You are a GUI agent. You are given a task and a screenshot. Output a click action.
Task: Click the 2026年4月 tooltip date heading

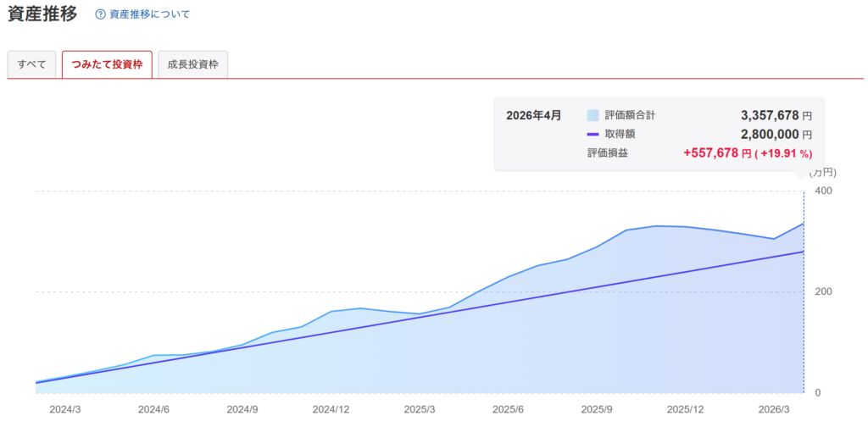tap(533, 115)
